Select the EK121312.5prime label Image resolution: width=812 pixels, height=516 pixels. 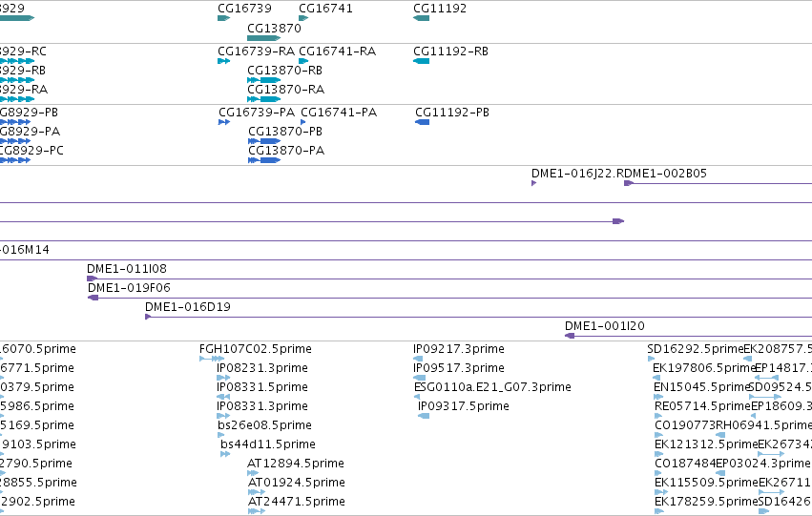[x=706, y=444]
